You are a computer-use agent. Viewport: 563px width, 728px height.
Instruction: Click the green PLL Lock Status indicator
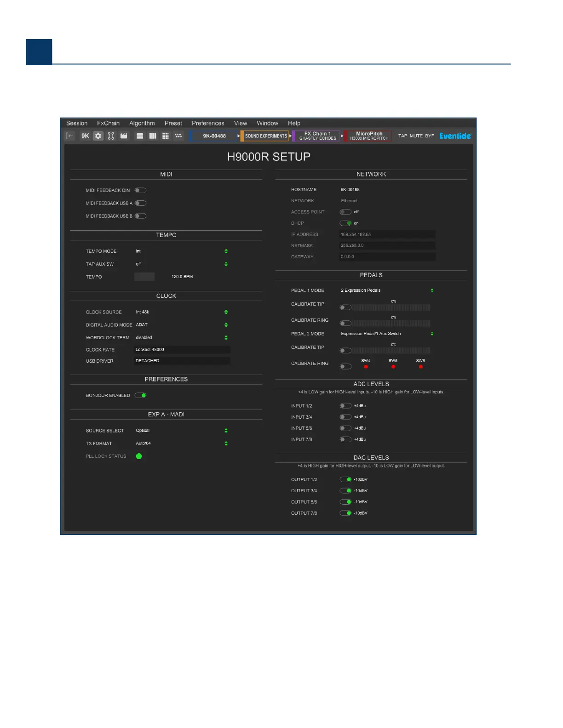click(x=139, y=456)
